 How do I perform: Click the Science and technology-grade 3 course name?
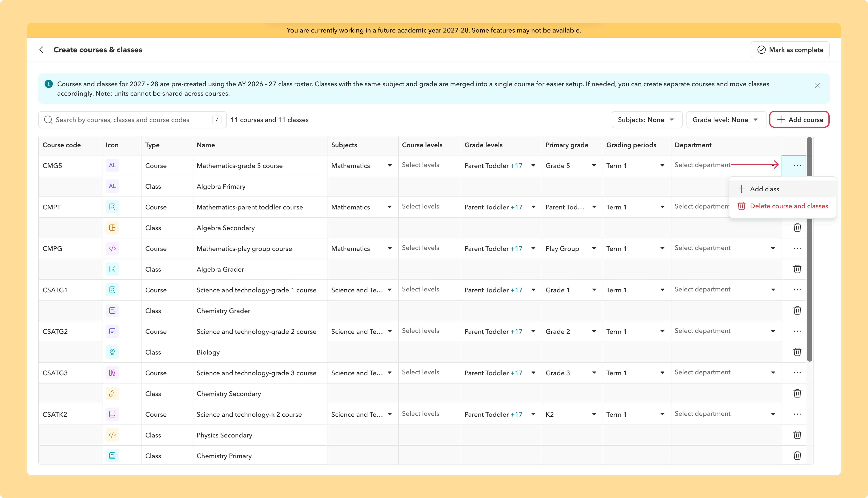[256, 373]
